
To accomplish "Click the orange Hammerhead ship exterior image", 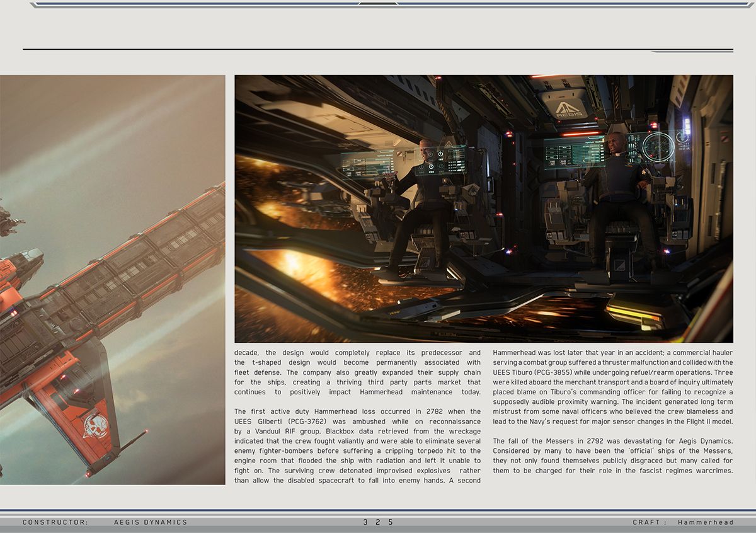I will click(x=112, y=280).
